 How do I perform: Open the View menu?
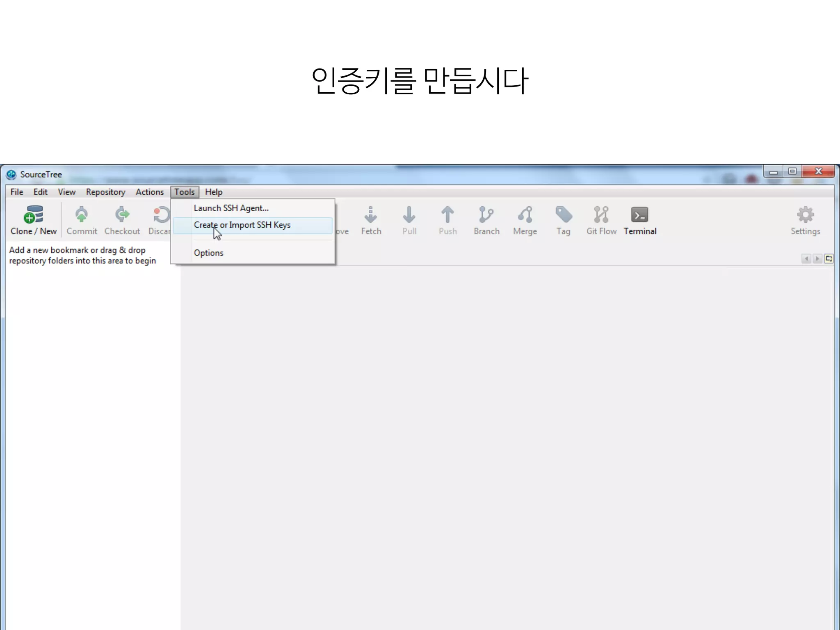click(x=66, y=192)
